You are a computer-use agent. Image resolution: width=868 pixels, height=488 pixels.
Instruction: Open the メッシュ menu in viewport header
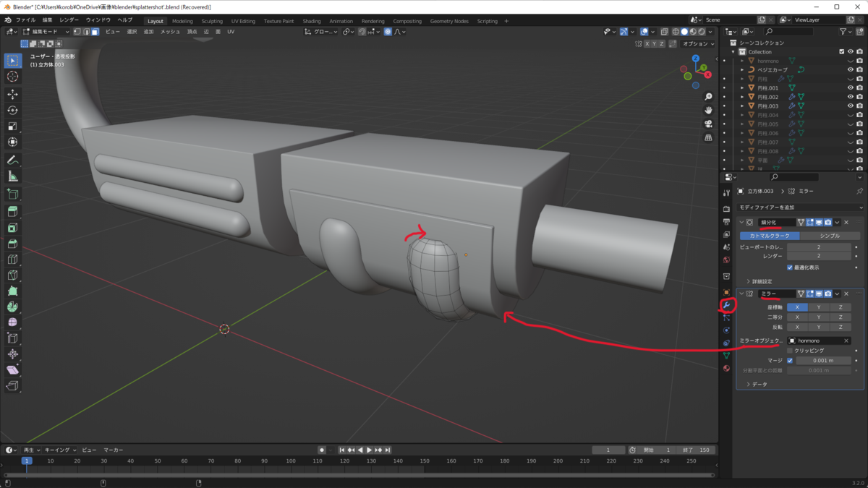coord(170,32)
